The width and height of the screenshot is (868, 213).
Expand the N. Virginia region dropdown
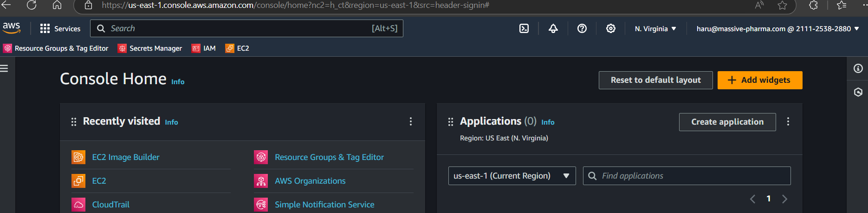point(655,29)
